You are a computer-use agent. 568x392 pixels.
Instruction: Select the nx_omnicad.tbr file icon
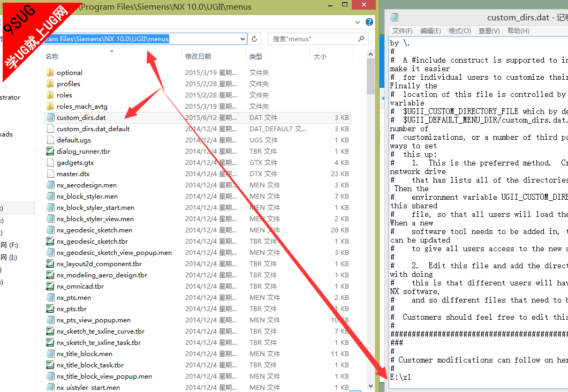pos(50,286)
